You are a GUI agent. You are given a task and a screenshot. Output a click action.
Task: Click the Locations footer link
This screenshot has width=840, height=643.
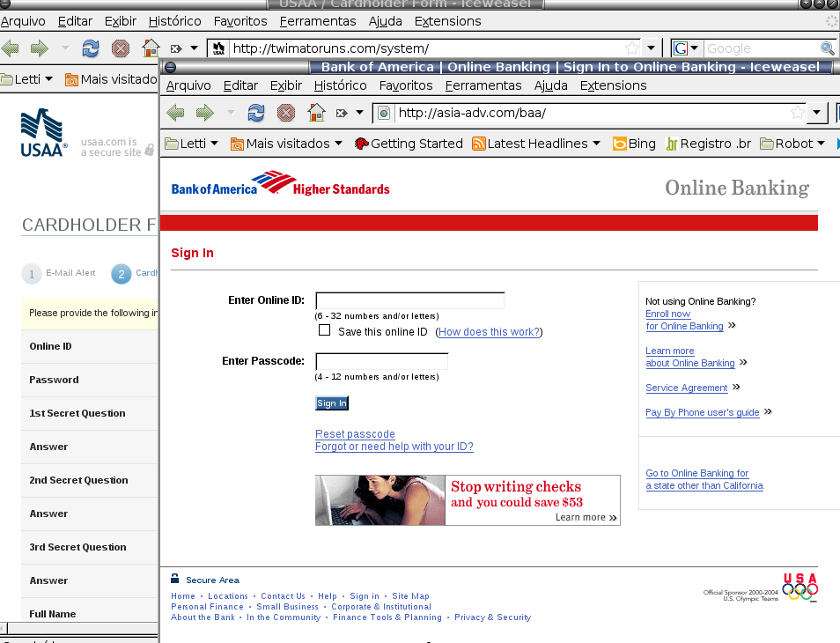click(228, 595)
